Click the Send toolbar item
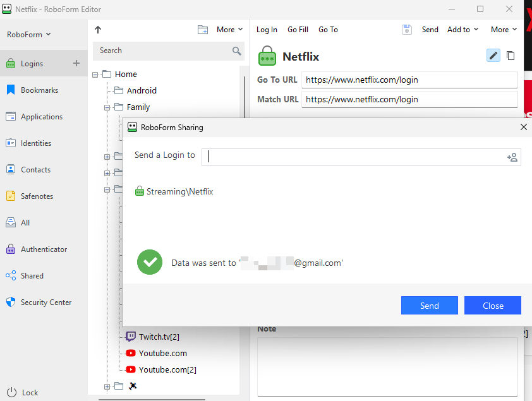The height and width of the screenshot is (401, 532). coord(430,30)
